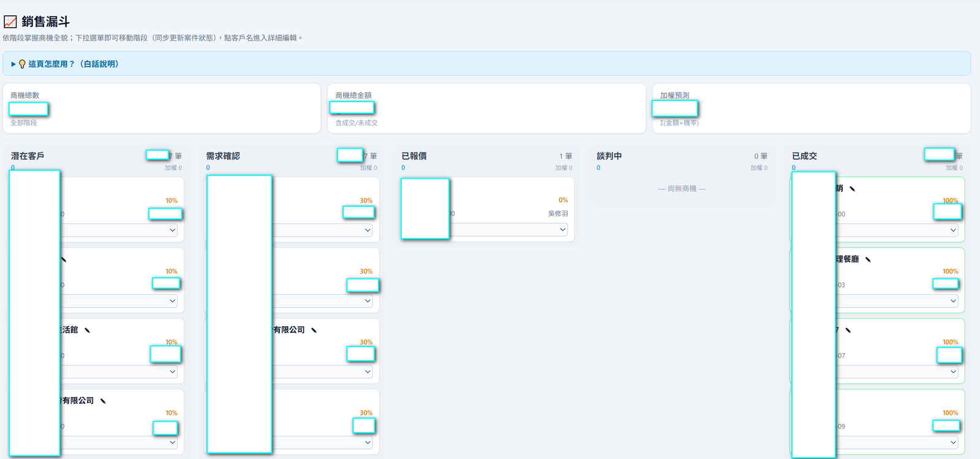The width and height of the screenshot is (980, 459).
Task: Click the edit pencil next to 理餐廳
Action: (868, 259)
